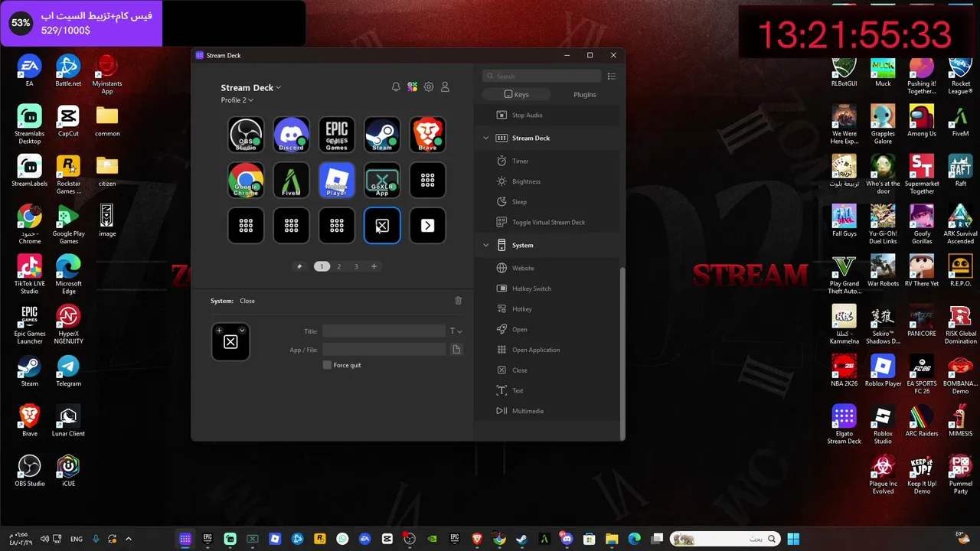Image resolution: width=980 pixels, height=551 pixels.
Task: Pin the page with the pin icon
Action: (299, 266)
